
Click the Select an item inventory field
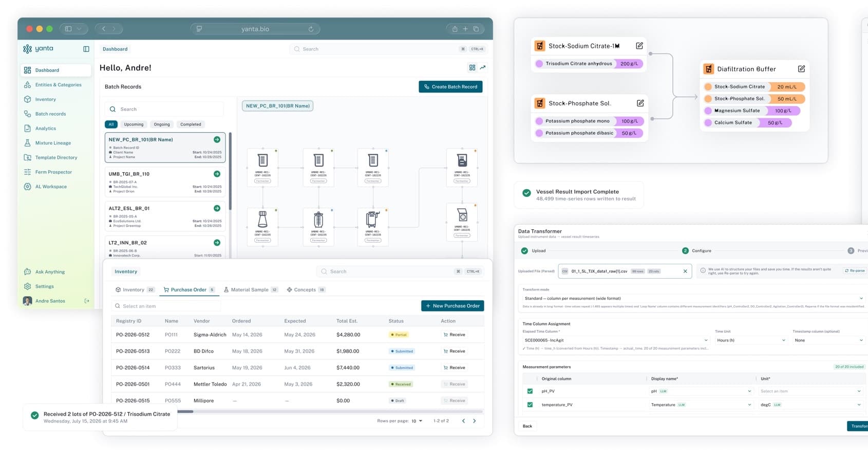[x=166, y=306]
